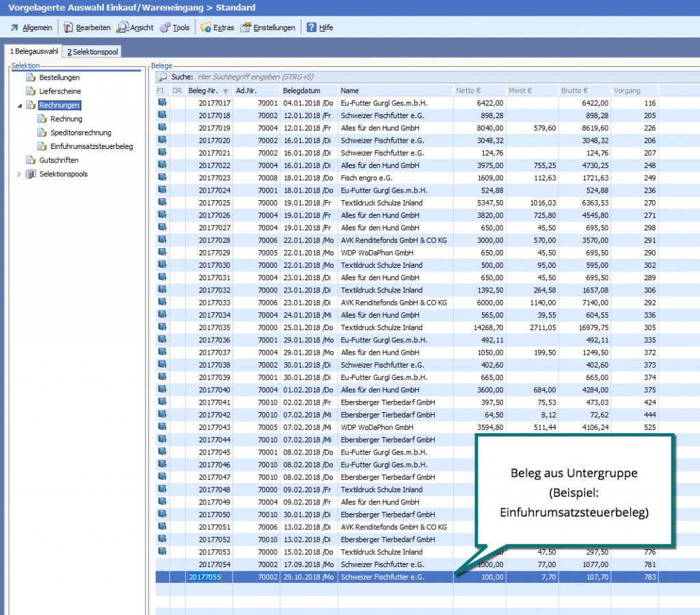Click the Bearbeiten toolbar icon
Screen dimensions: 700x615
point(68,28)
